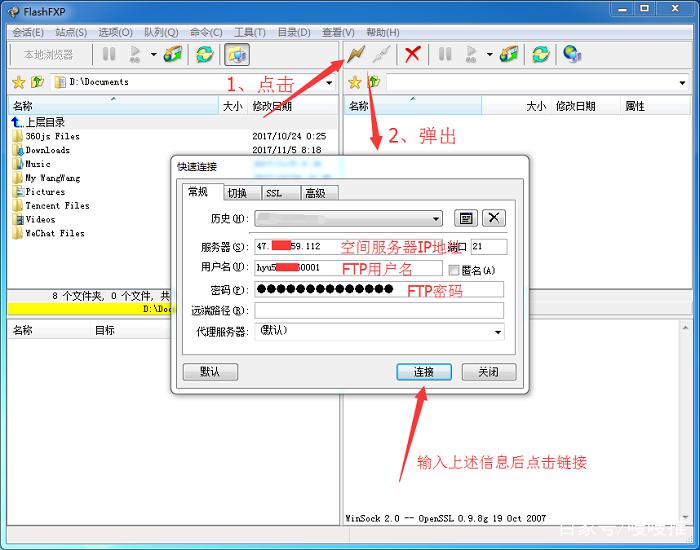Open the 站点(S) menu
This screenshot has height=550, width=700.
[x=71, y=32]
